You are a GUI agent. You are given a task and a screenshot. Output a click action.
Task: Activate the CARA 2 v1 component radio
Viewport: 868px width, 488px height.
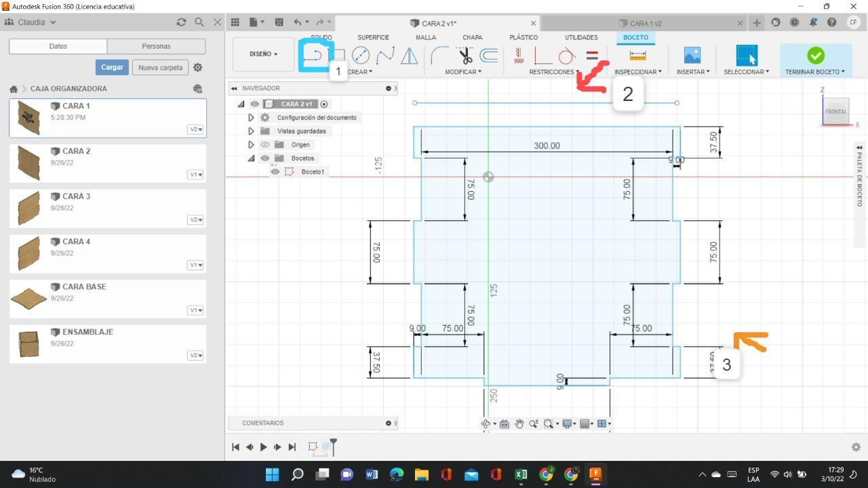click(324, 104)
